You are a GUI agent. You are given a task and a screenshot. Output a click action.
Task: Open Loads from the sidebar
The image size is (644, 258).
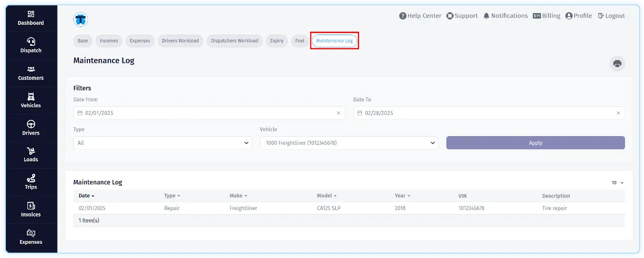pos(31,155)
